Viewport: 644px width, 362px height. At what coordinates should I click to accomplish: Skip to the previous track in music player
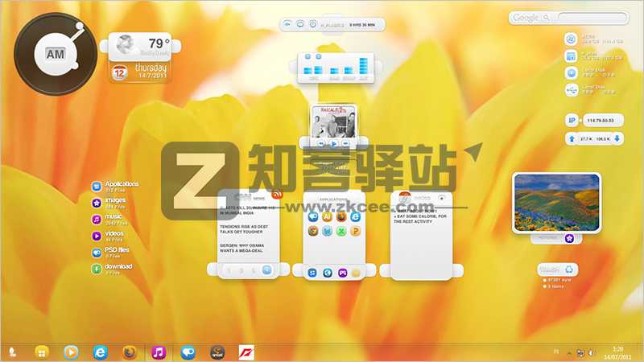tap(321, 144)
